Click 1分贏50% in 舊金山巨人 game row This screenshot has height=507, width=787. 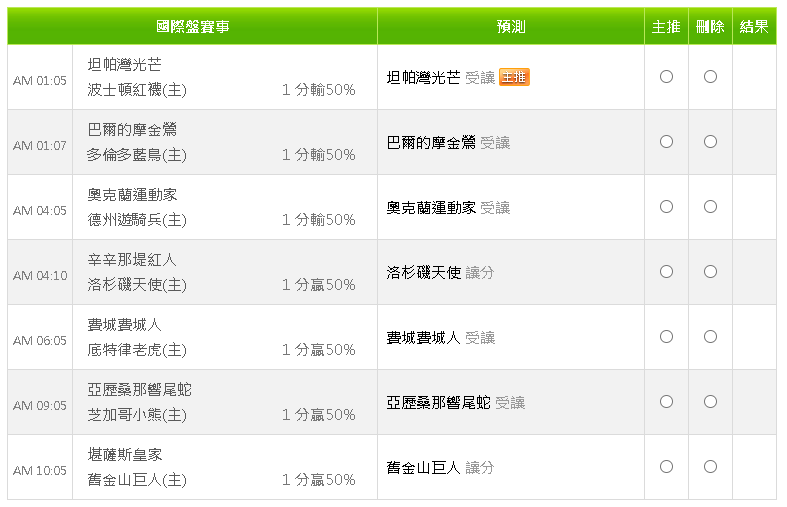tap(319, 480)
